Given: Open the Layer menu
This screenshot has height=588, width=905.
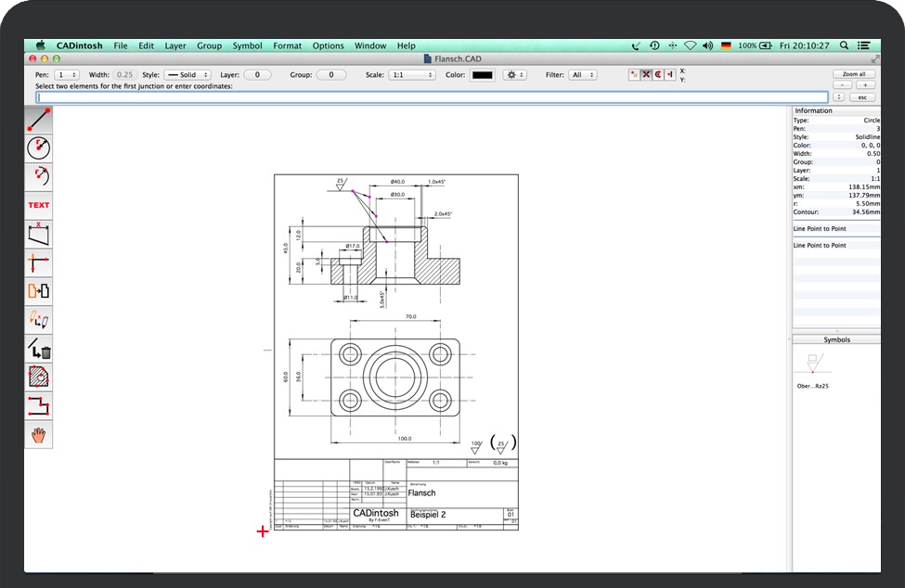Looking at the screenshot, I should click(x=175, y=45).
